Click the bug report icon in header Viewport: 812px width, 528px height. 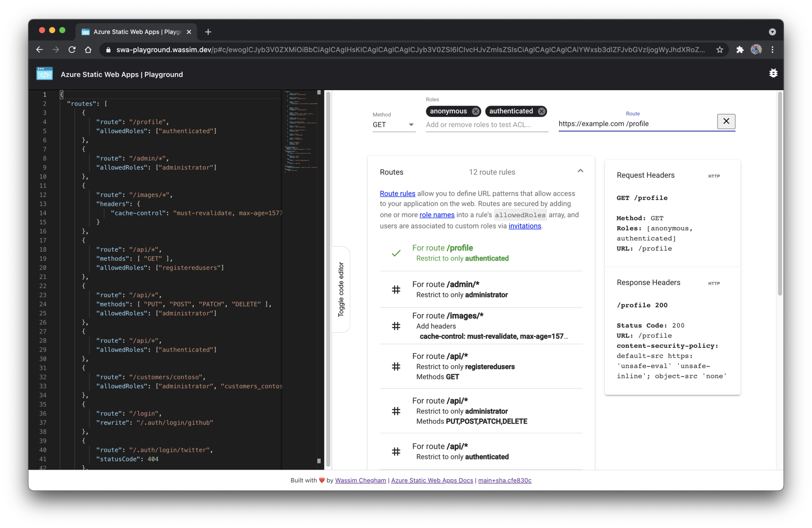[x=773, y=74]
